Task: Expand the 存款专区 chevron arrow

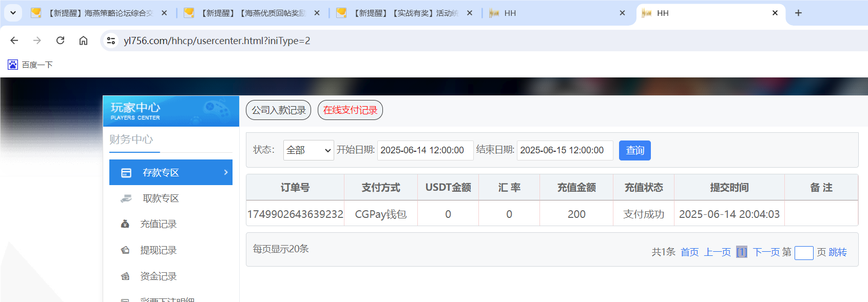Action: tap(226, 172)
